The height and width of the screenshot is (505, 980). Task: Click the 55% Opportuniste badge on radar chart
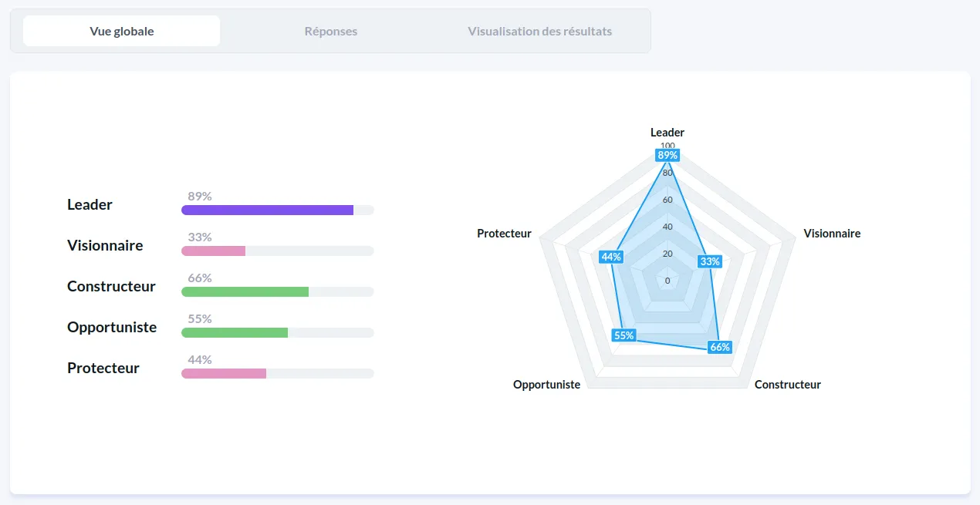pos(622,335)
